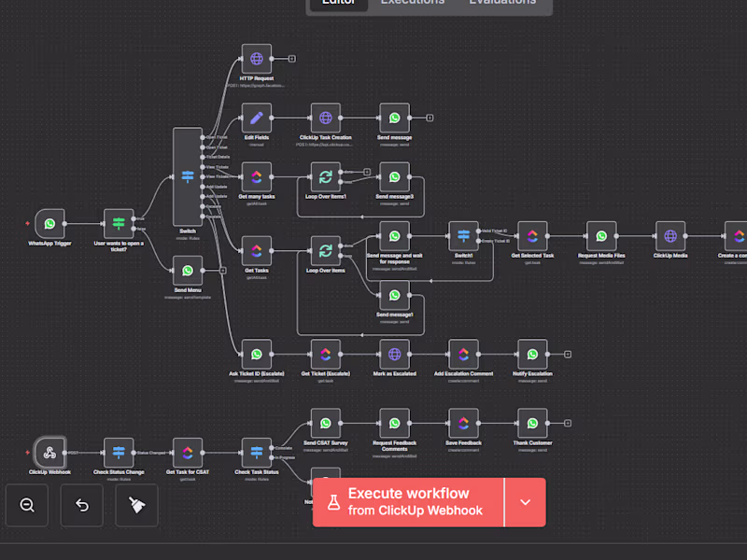
Task: Click the Send message WhatsApp node
Action: [x=394, y=119]
